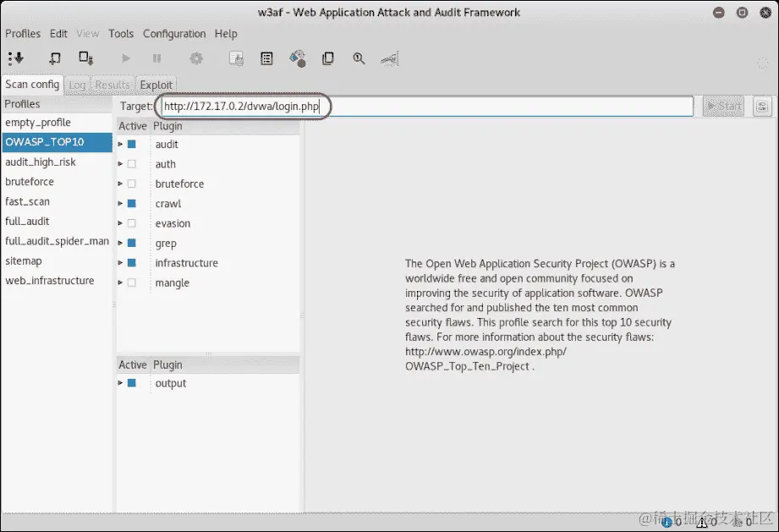Enable the mangle plugin checkbox
779x532 pixels.
(132, 282)
